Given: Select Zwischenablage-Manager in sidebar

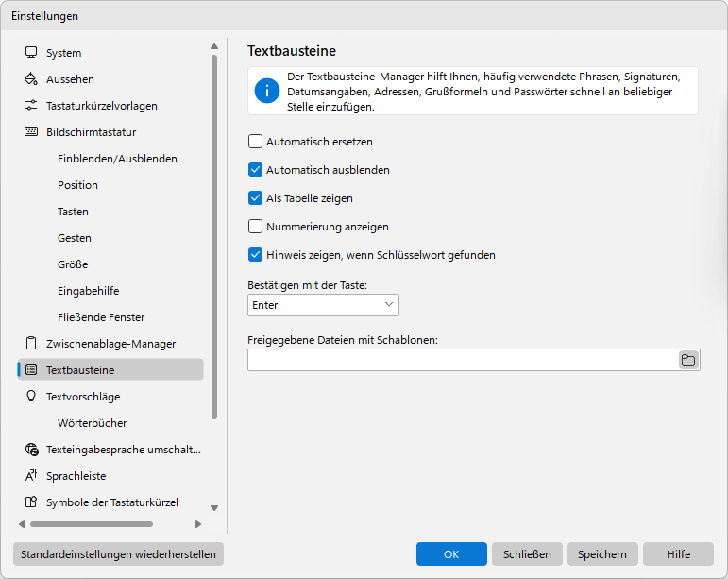Looking at the screenshot, I should [110, 344].
